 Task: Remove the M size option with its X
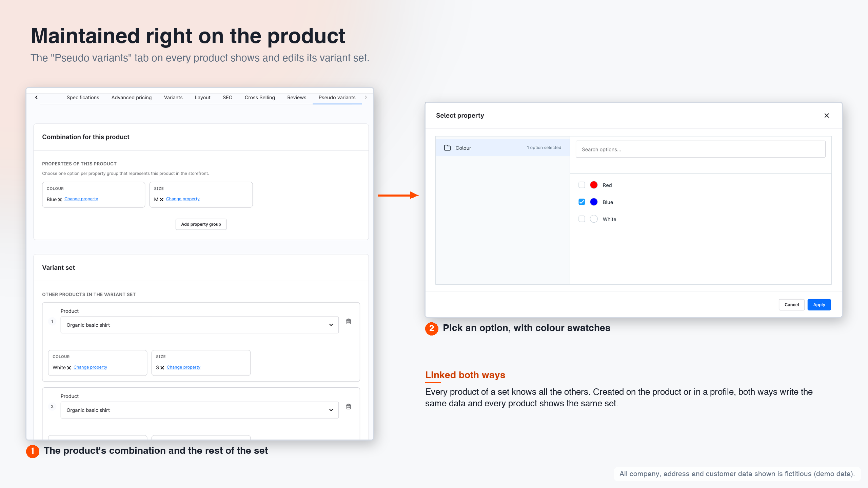point(162,200)
